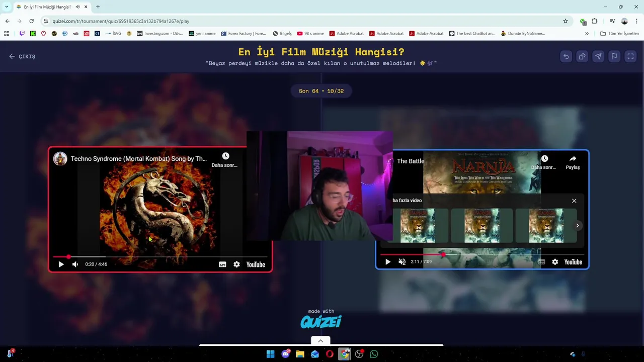Click the browser back arrow
Image resolution: width=644 pixels, height=362 pixels.
[x=7, y=21]
